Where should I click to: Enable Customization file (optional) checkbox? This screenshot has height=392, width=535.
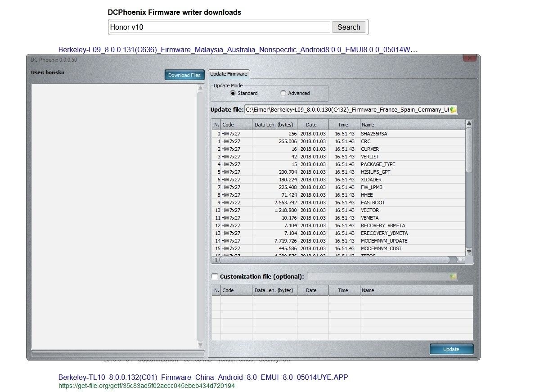click(x=215, y=277)
